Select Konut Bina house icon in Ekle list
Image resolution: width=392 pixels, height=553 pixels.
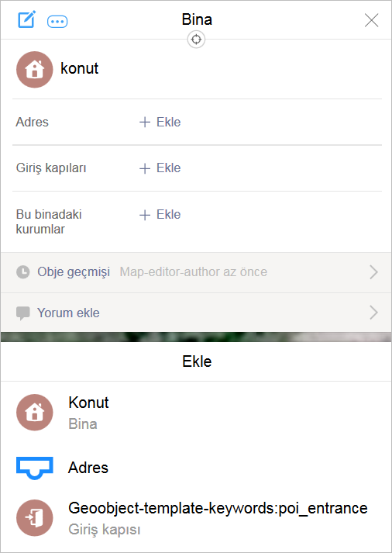[x=35, y=413]
